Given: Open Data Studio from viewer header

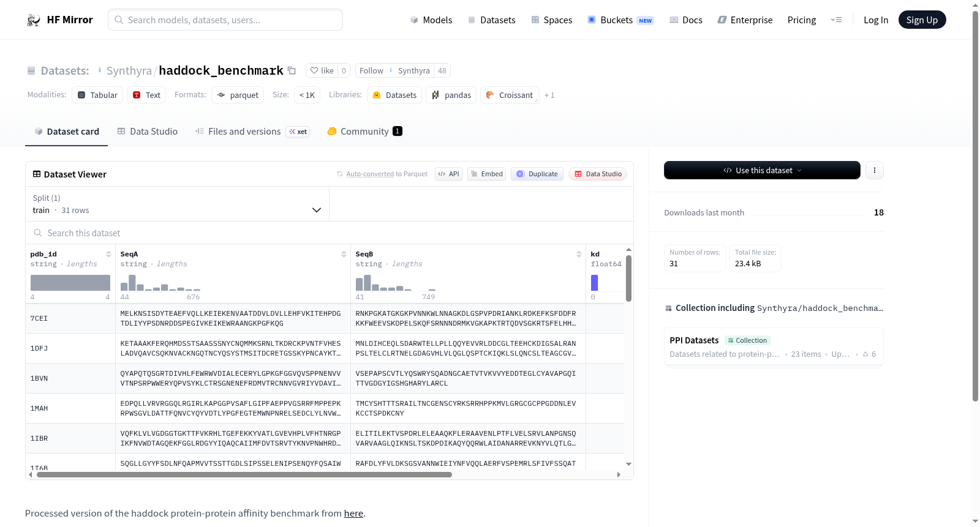Looking at the screenshot, I should 598,174.
